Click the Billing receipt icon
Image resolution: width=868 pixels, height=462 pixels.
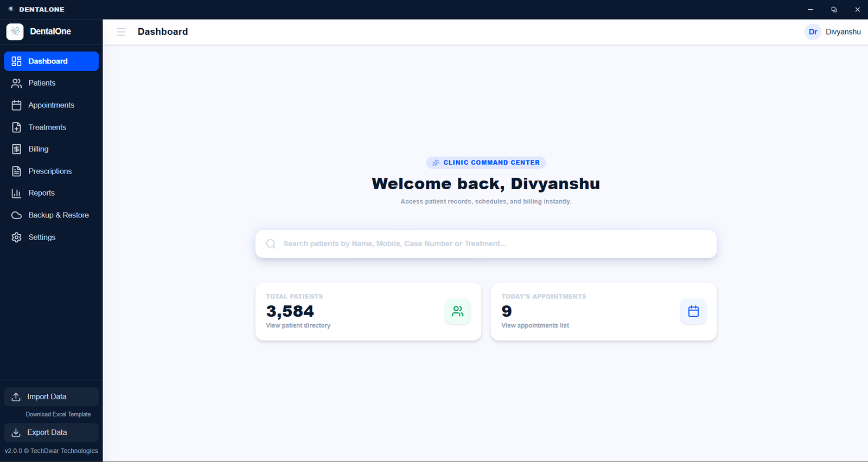16,149
